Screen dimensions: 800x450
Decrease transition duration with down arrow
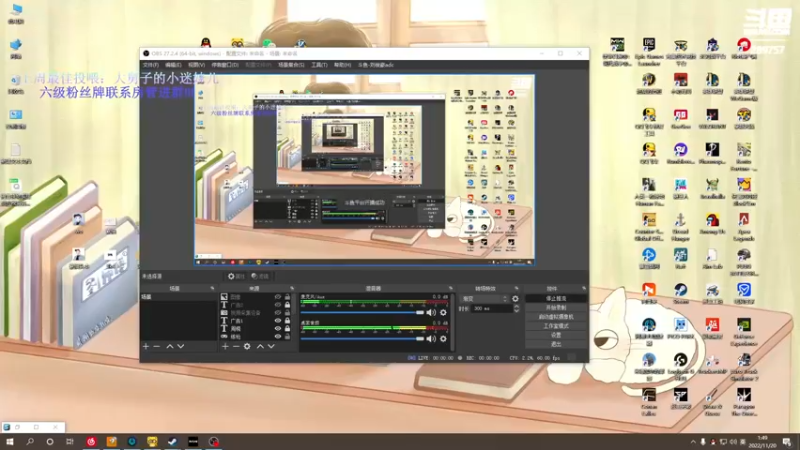click(516, 311)
